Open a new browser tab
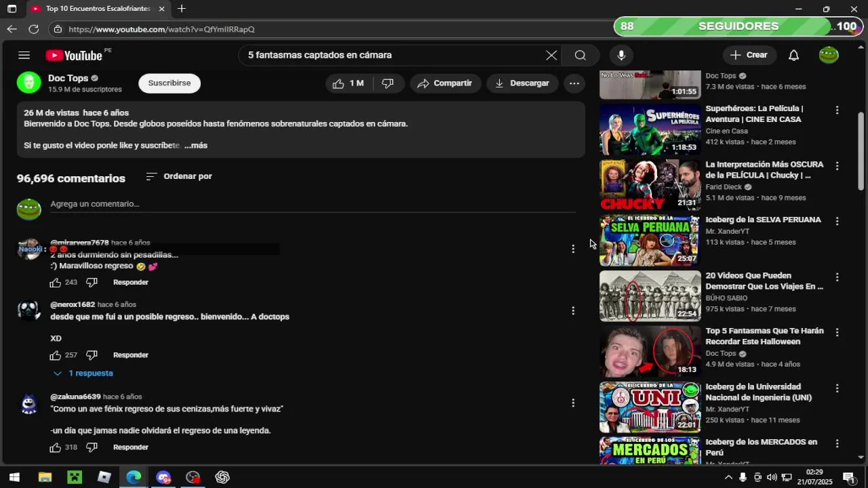Screen dimensions: 868x488 click(x=181, y=9)
